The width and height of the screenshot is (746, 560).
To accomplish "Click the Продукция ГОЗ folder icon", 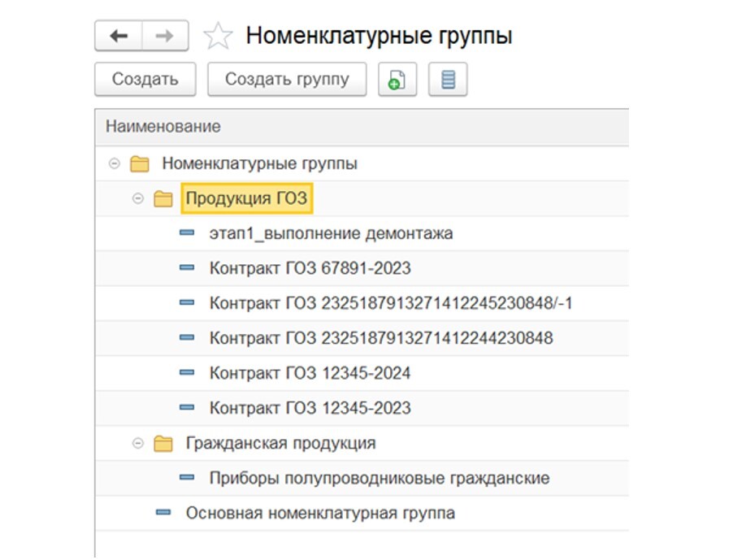I will tap(163, 198).
